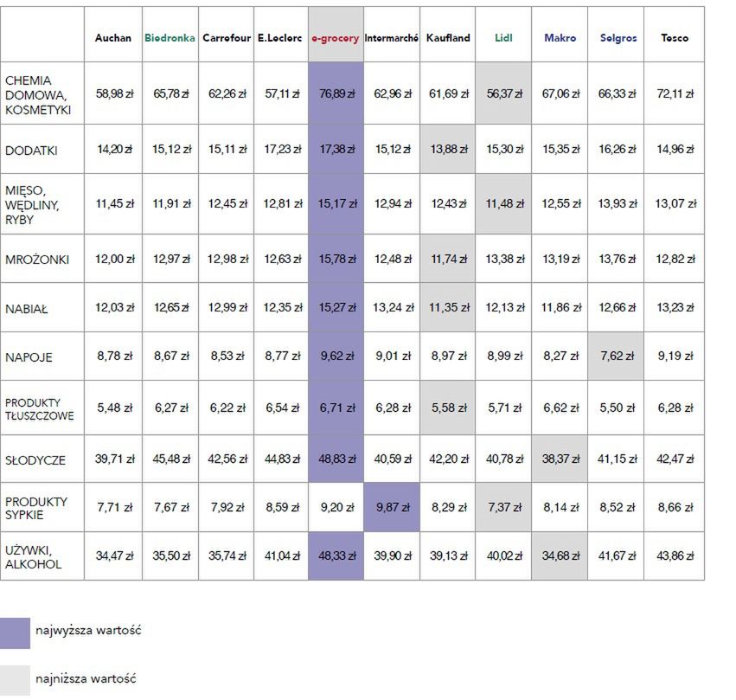Click the 11,35 zł Kaufland cell
736x700 pixels.
pos(448,307)
